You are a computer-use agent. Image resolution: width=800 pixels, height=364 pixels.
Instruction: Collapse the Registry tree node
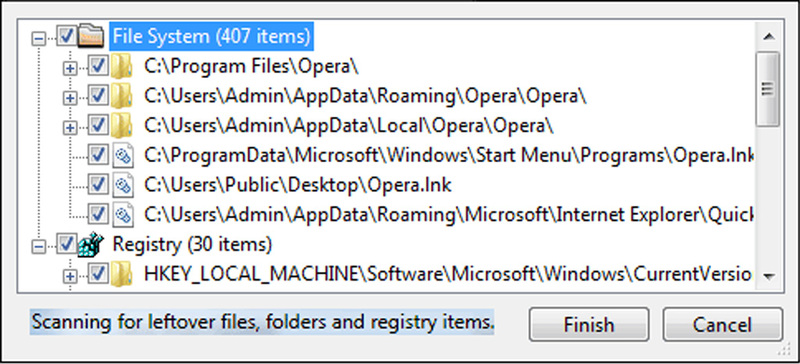coord(38,247)
